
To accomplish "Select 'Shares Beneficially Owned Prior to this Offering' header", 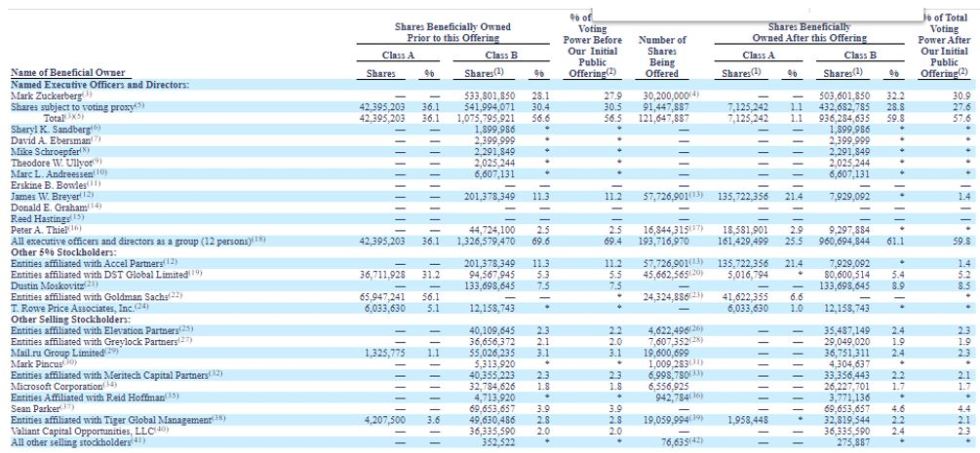I will pyautogui.click(x=452, y=32).
